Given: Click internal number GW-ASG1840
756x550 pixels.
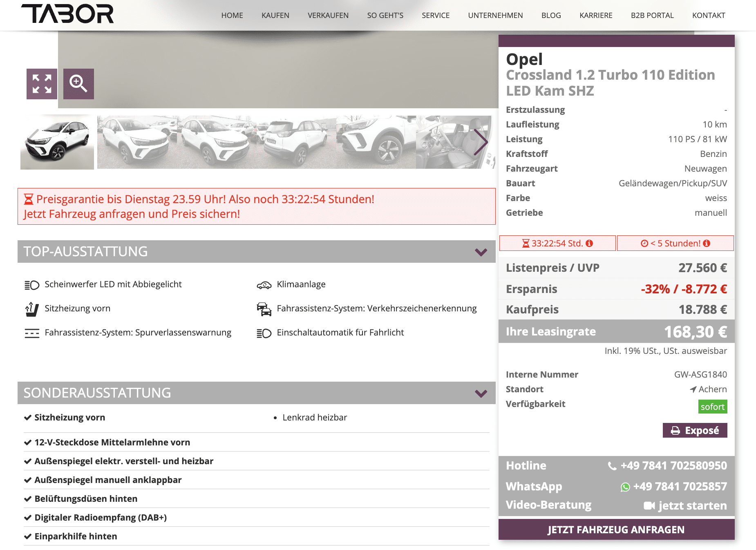Looking at the screenshot, I should (700, 375).
